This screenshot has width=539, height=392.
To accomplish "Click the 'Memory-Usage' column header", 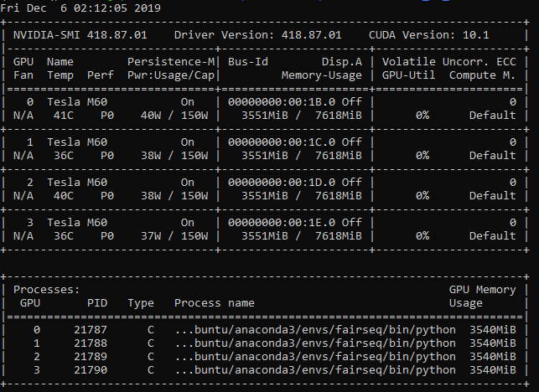I will click(322, 75).
